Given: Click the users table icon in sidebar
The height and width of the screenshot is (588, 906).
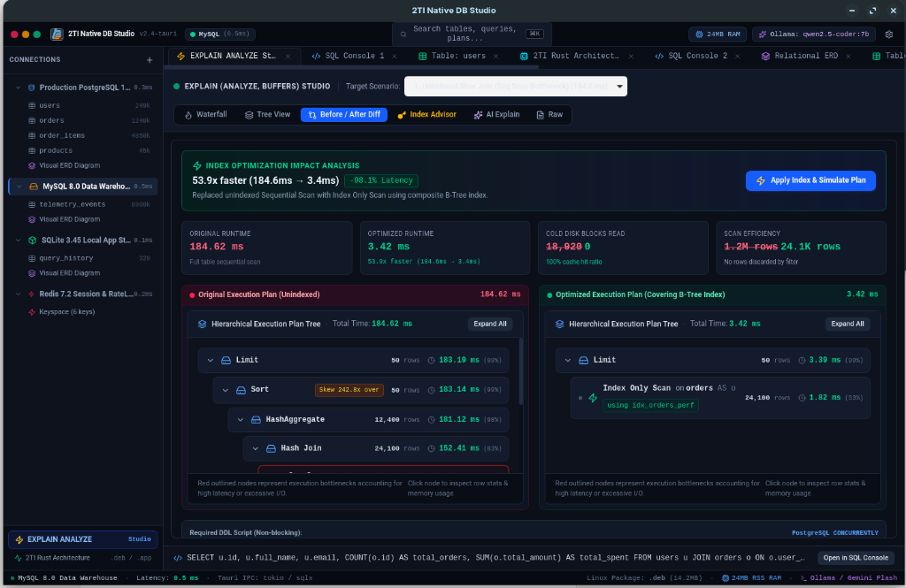Looking at the screenshot, I should [x=32, y=106].
